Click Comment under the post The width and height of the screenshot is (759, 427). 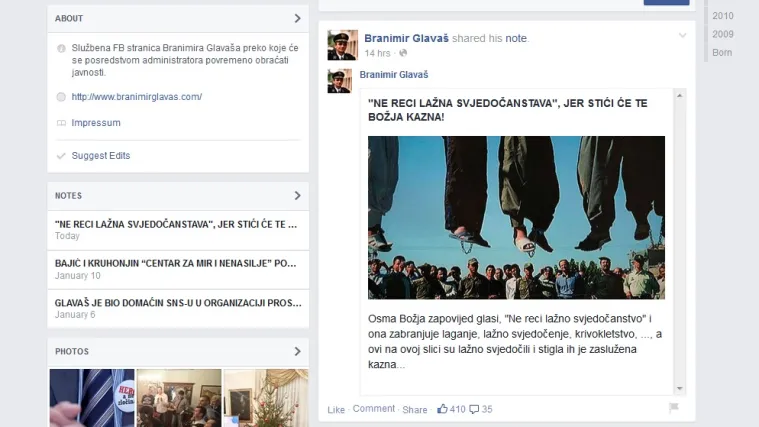[x=374, y=409]
